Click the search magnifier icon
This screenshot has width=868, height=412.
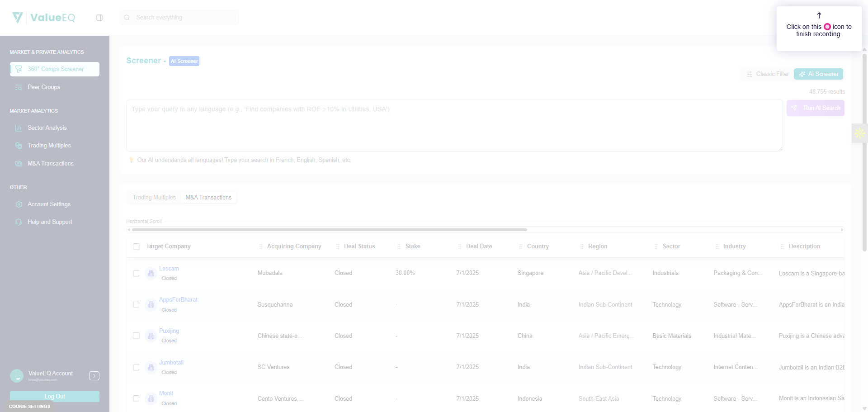(127, 18)
